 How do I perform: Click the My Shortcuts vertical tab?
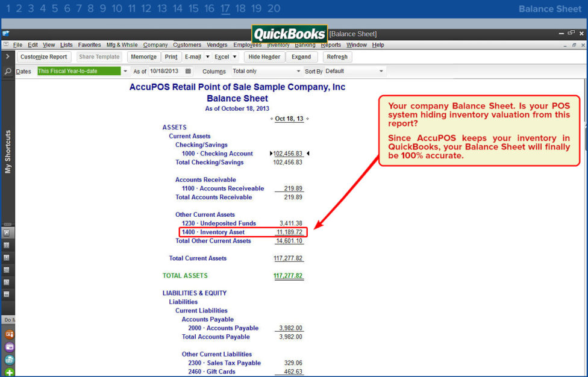pyautogui.click(x=8, y=152)
